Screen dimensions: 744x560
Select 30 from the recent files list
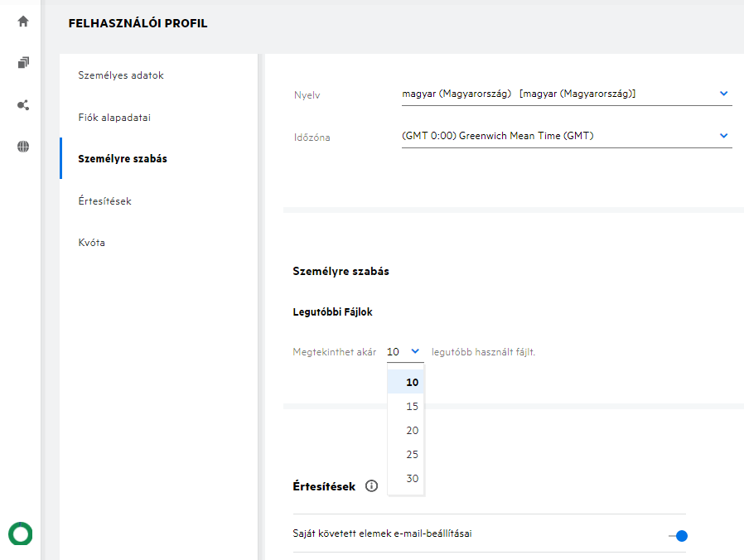click(x=412, y=479)
